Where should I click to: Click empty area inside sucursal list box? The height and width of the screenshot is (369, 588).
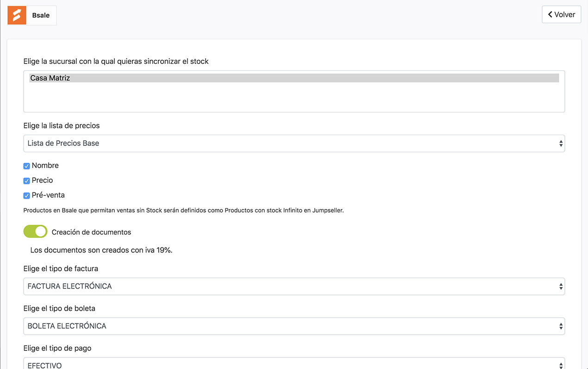(x=294, y=97)
